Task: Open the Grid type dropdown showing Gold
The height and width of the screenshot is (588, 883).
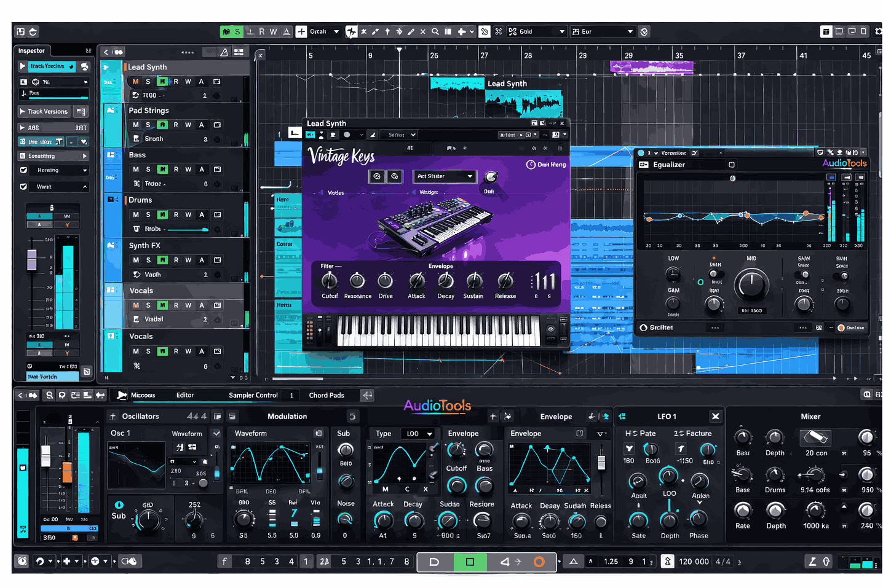Action: pyautogui.click(x=537, y=31)
